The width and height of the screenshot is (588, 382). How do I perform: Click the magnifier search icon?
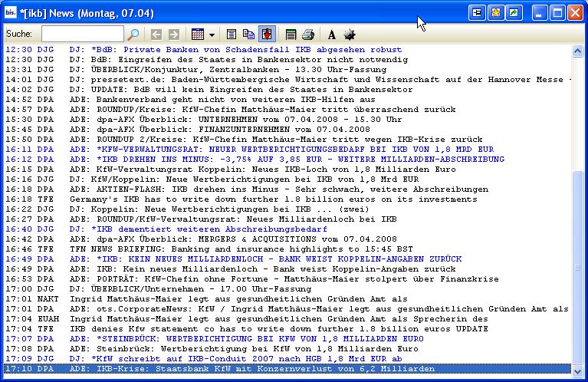(133, 35)
